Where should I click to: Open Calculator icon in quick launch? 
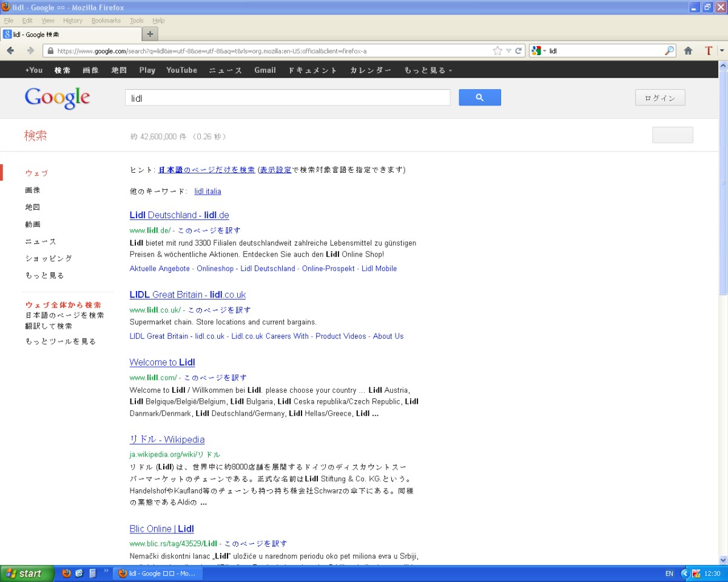point(93,573)
